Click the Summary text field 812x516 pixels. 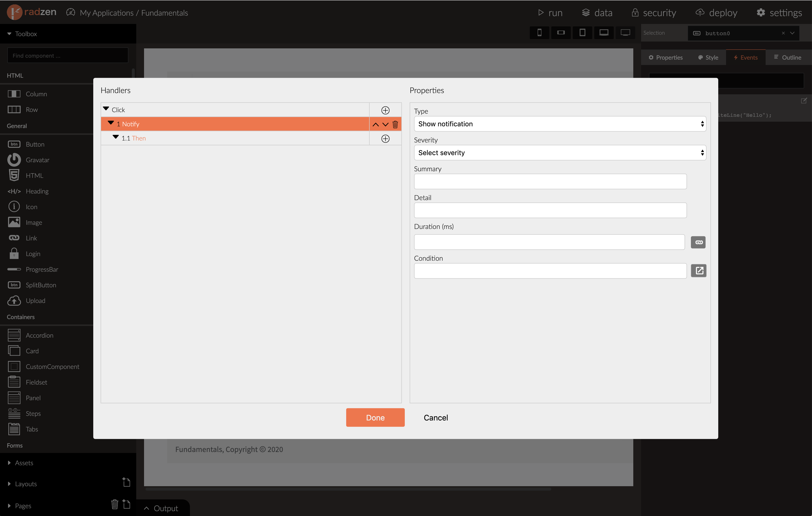click(550, 182)
